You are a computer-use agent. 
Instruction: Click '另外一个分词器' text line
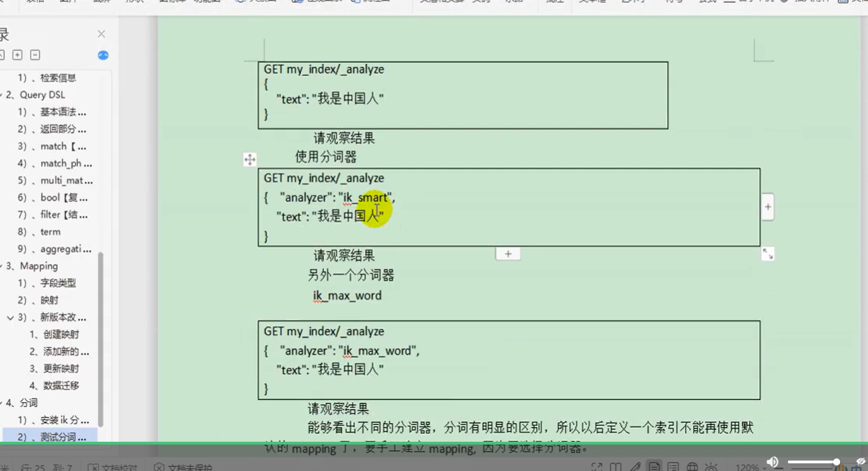(351, 275)
